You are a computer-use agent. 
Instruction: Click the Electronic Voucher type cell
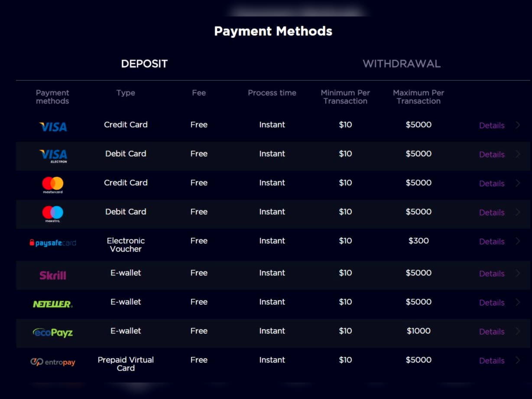point(126,245)
